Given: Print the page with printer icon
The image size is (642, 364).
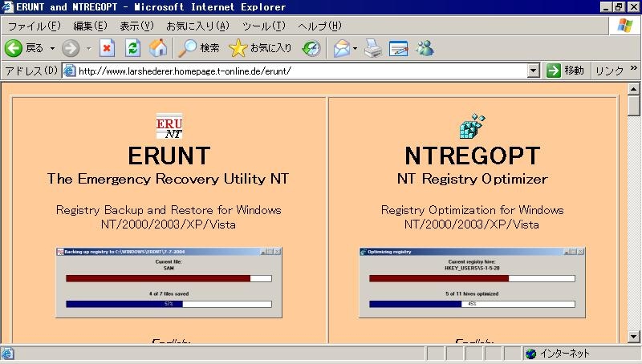Looking at the screenshot, I should point(373,48).
